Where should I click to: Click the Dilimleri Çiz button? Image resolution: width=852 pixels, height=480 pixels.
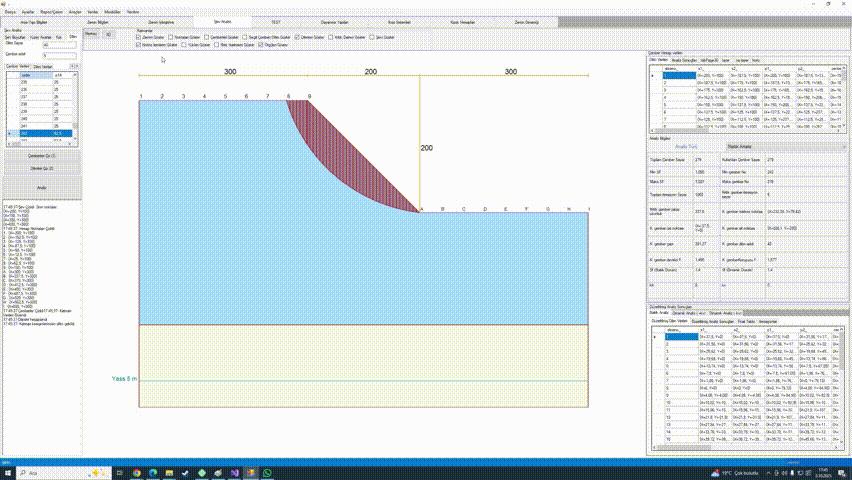coord(41,168)
